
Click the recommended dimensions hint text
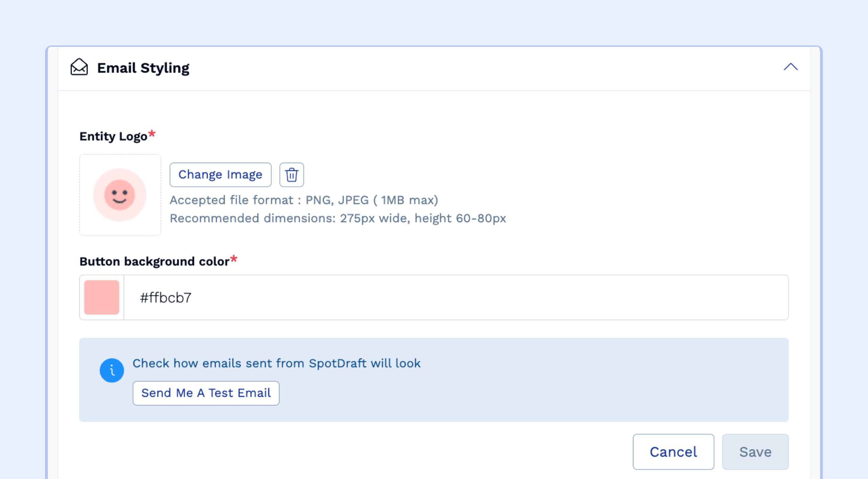click(x=338, y=218)
